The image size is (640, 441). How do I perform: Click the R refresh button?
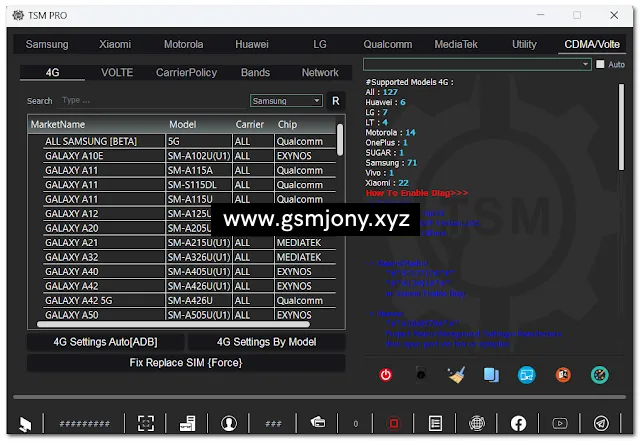pos(336,101)
